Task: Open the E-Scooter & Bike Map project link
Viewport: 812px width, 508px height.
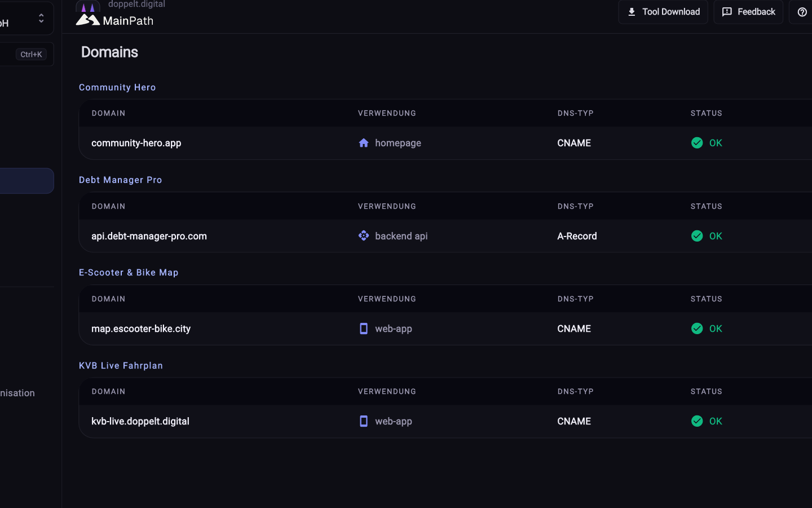Action: 129,273
